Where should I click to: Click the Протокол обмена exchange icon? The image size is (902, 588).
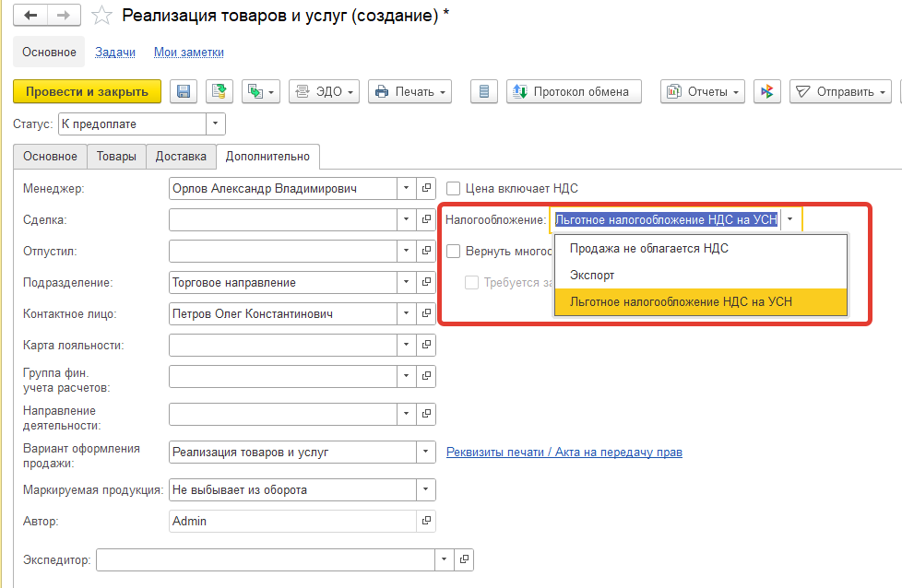pyautogui.click(x=575, y=91)
